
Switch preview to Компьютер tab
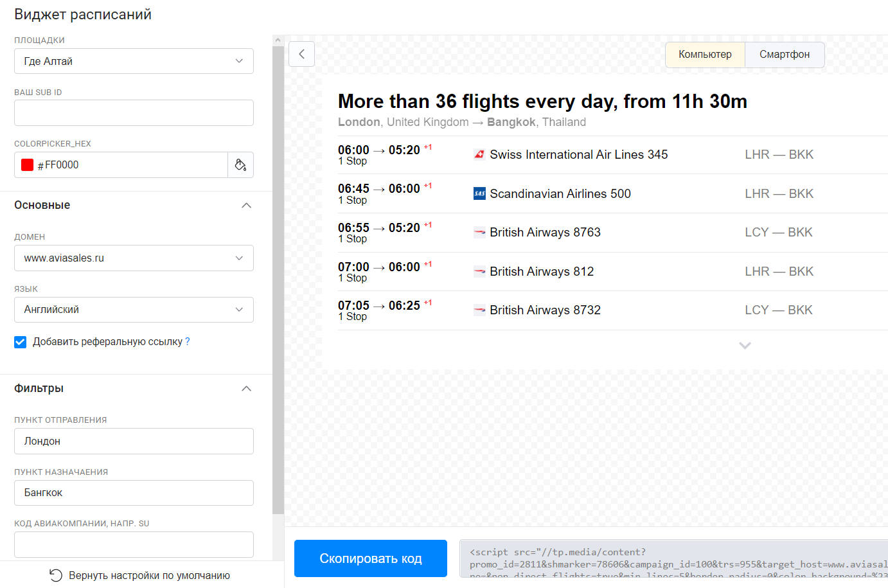tap(705, 55)
